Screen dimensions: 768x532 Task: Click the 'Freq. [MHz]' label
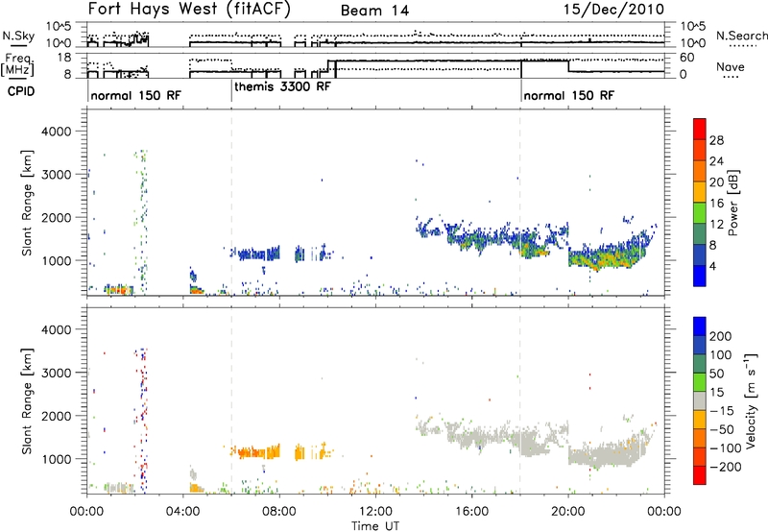tap(18, 64)
